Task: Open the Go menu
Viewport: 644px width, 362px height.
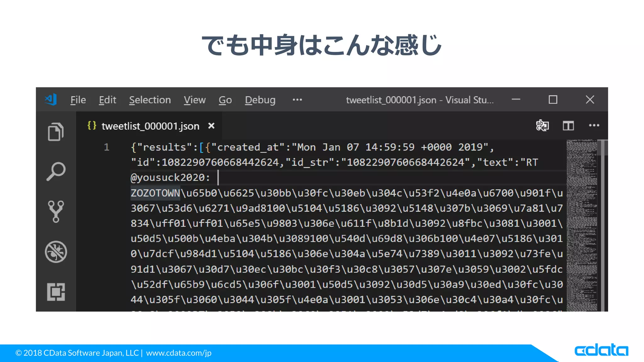Action: (x=225, y=100)
